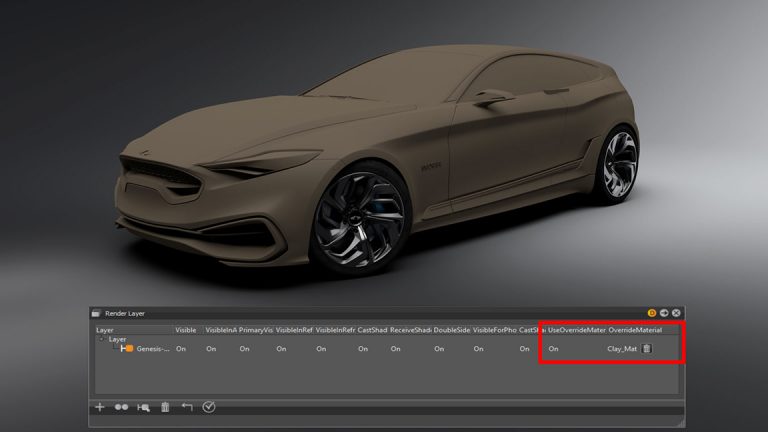Select the Genesis layer item in tree
This screenshot has height=432, width=768.
tap(152, 349)
